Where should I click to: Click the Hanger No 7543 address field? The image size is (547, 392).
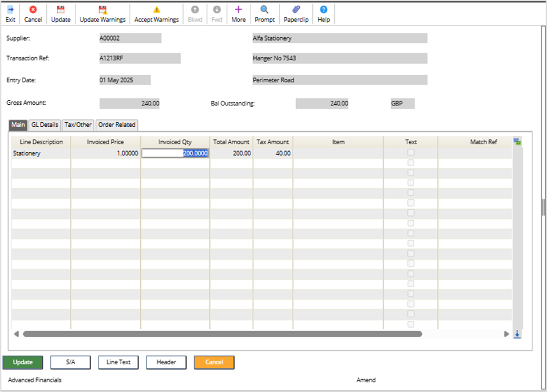click(340, 58)
